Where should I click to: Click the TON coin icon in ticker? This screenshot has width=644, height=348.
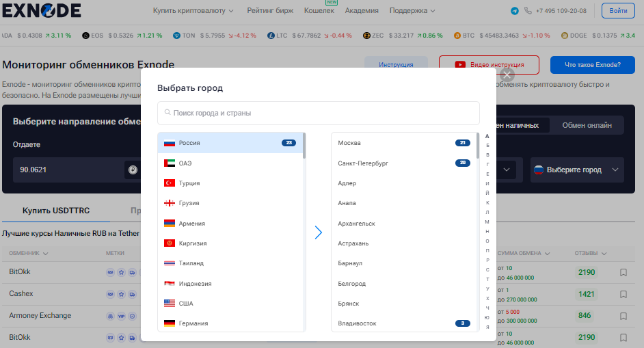(x=176, y=36)
